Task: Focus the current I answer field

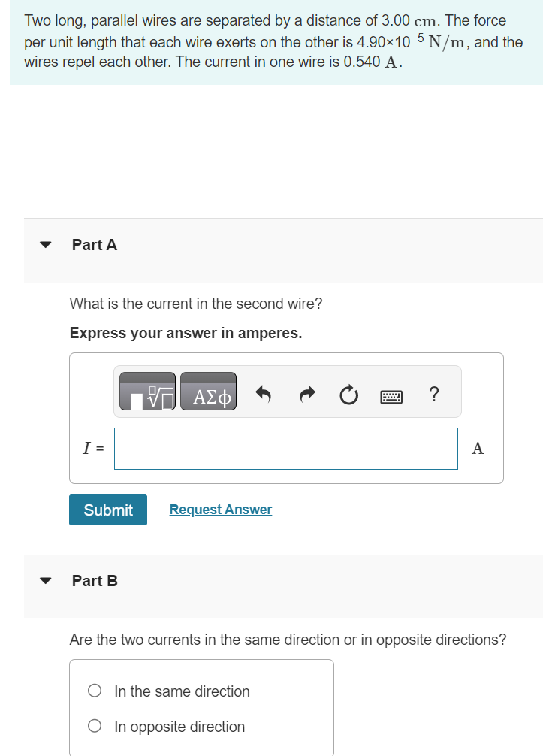Action: click(x=286, y=449)
